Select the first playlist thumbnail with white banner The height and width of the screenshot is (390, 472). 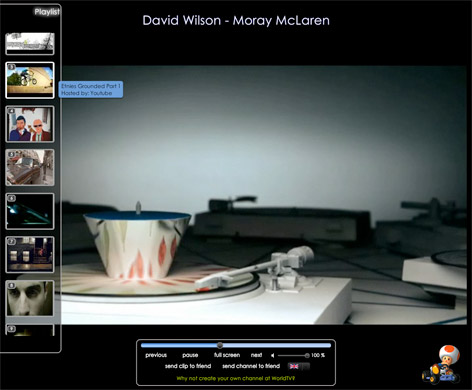pyautogui.click(x=30, y=44)
